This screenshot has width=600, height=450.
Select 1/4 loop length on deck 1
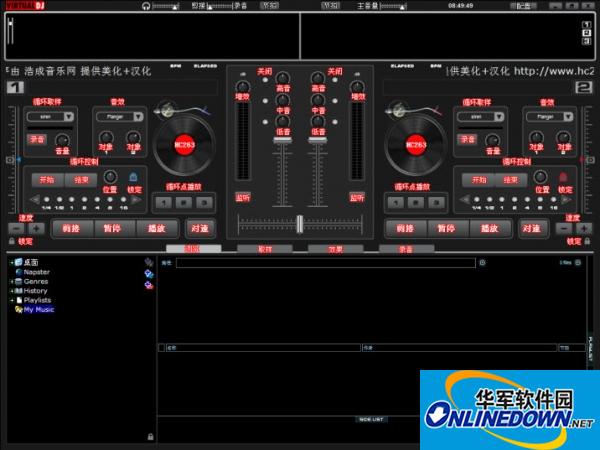[47, 200]
